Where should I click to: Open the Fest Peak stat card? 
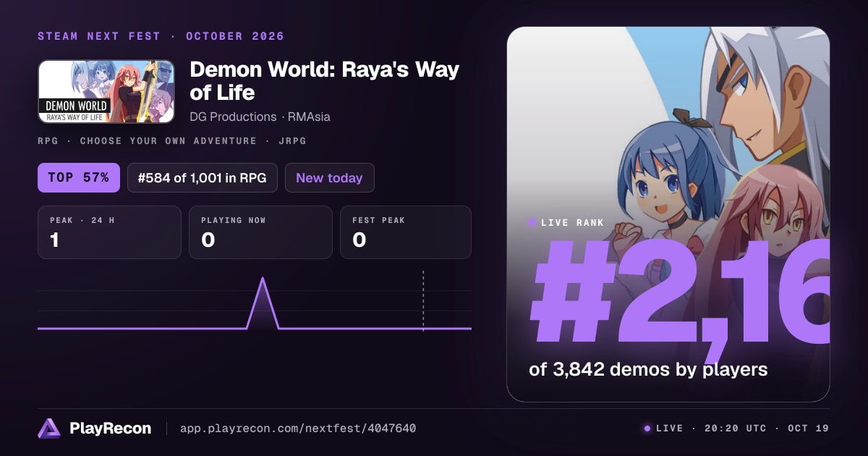point(406,232)
